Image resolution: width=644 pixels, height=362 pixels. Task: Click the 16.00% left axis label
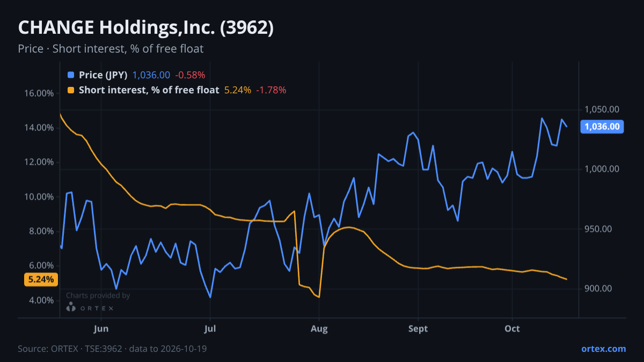[39, 93]
